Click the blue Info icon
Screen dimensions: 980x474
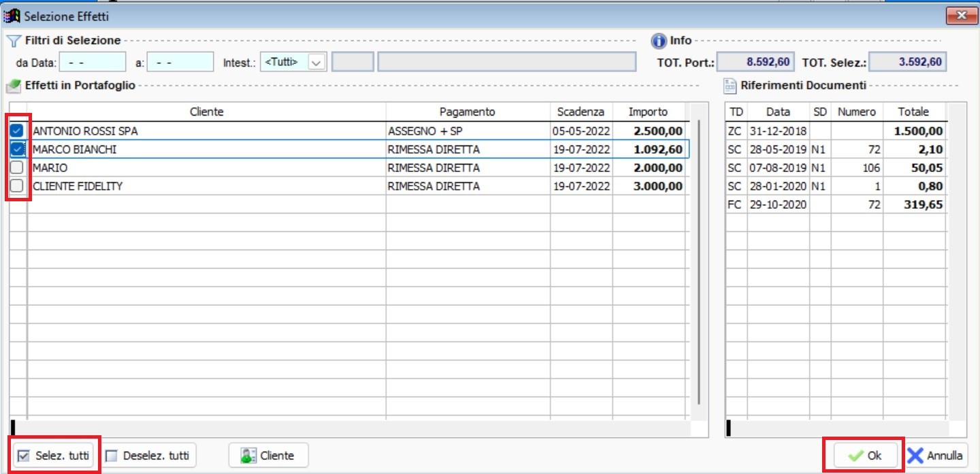pos(658,41)
